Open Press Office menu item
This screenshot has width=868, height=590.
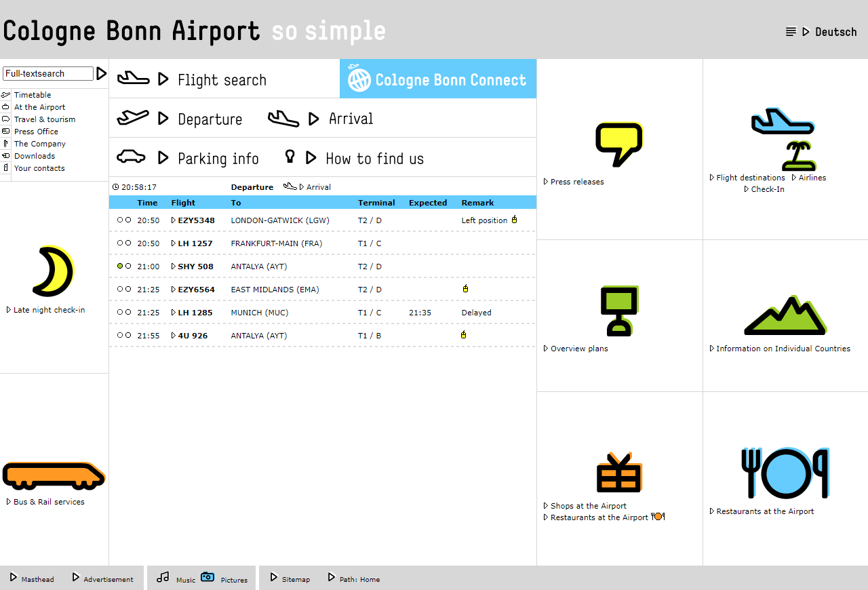(36, 132)
